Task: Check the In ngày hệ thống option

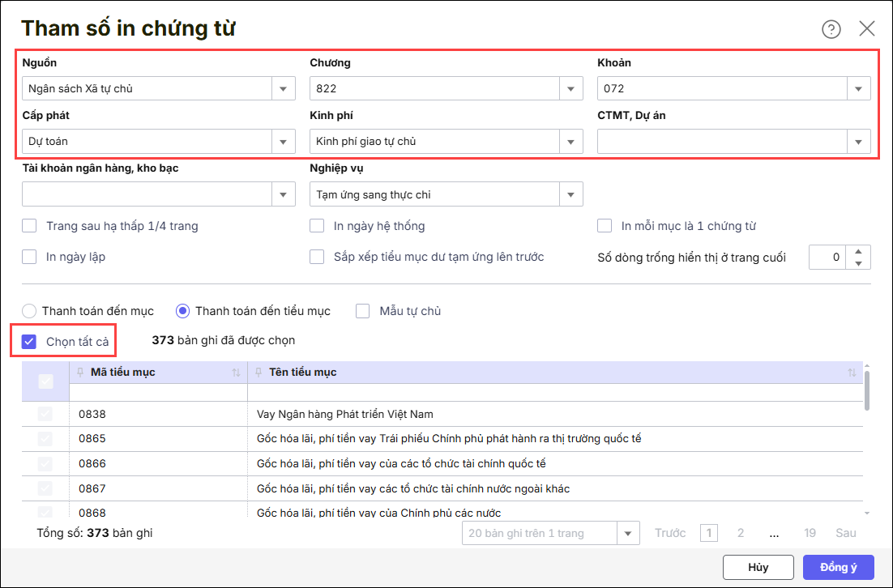Action: 318,226
